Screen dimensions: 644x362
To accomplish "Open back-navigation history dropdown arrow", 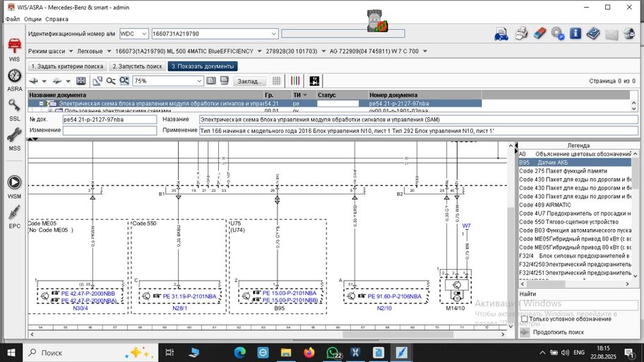I will coord(44,81).
